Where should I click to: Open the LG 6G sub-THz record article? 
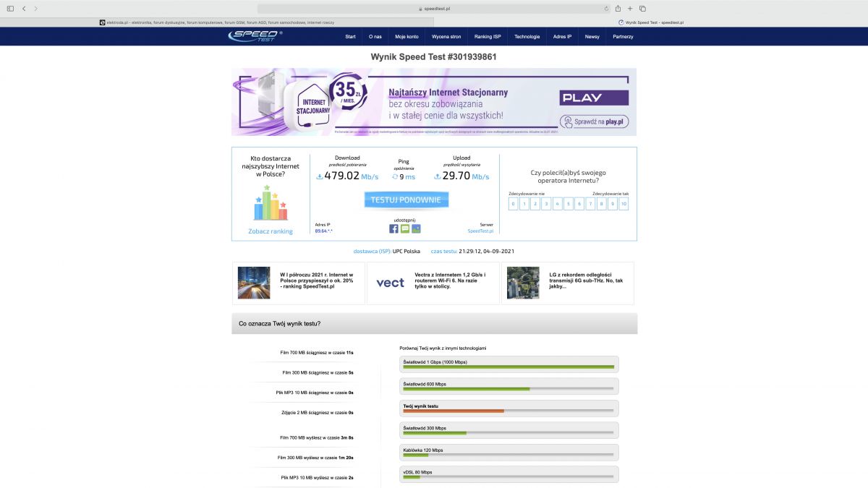click(587, 281)
